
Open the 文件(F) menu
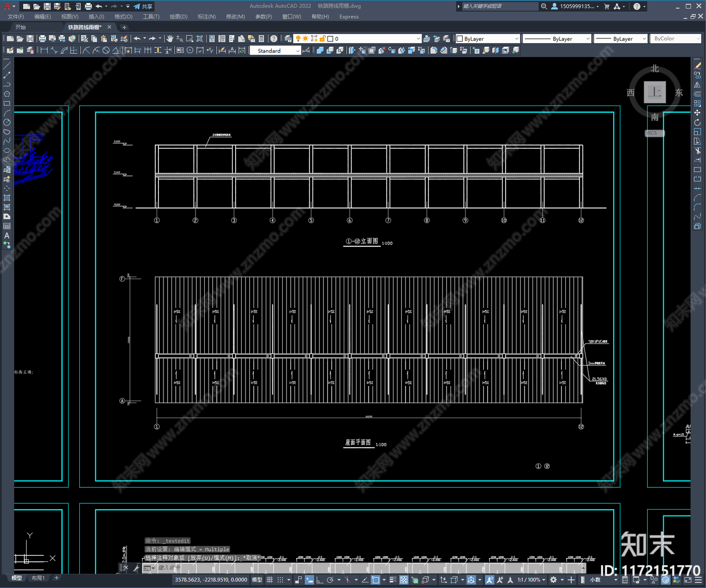16,17
